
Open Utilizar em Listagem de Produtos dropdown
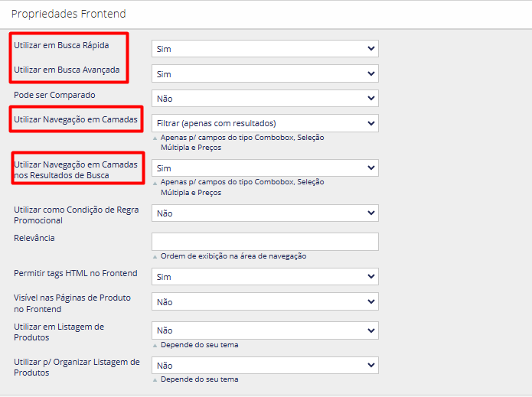[x=265, y=330]
